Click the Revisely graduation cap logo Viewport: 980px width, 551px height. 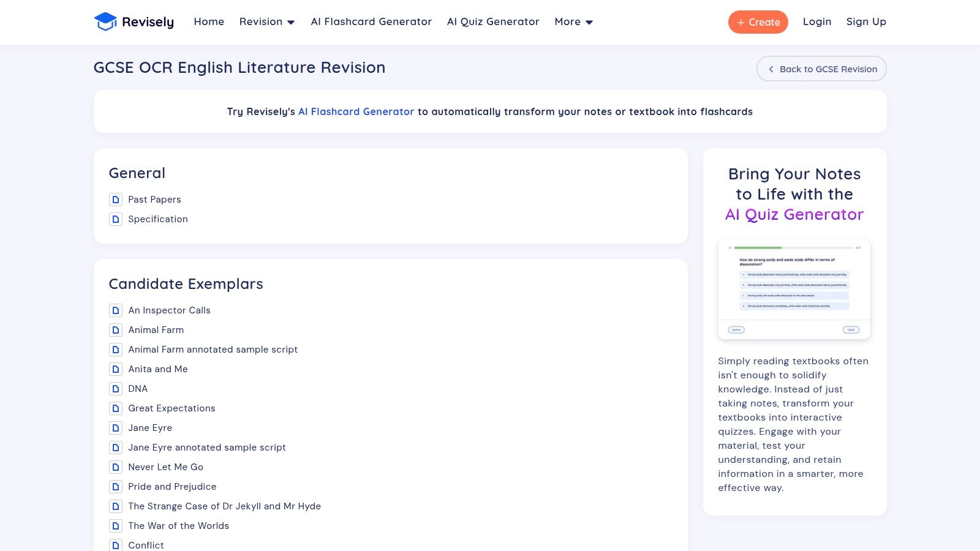point(105,22)
